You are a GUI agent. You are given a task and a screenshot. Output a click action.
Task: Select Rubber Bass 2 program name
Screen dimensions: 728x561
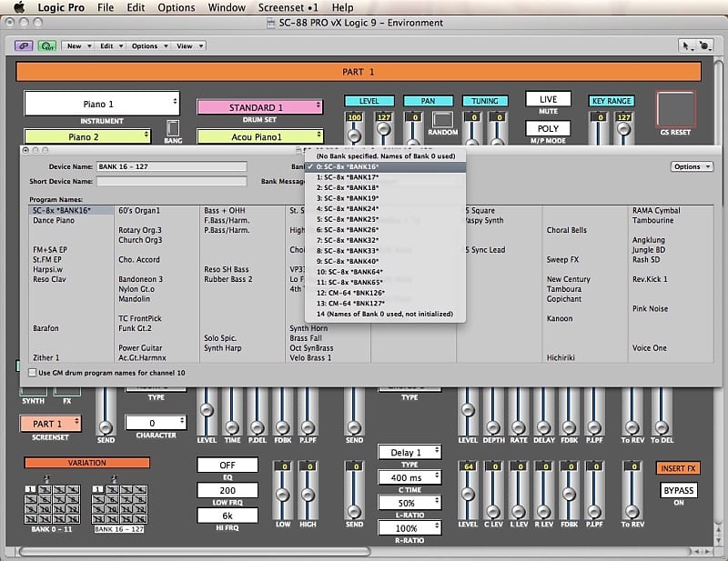(x=228, y=279)
